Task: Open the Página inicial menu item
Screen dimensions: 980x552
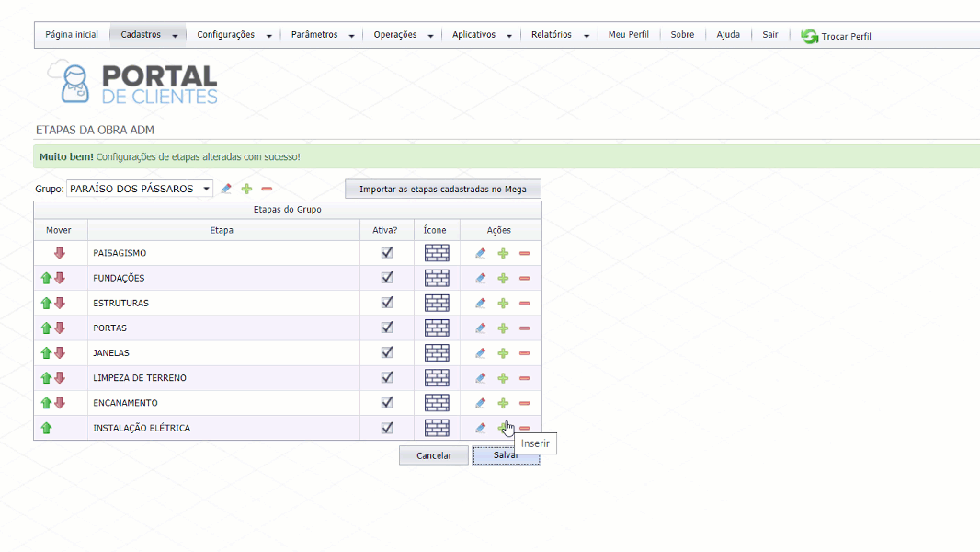Action: [x=72, y=35]
